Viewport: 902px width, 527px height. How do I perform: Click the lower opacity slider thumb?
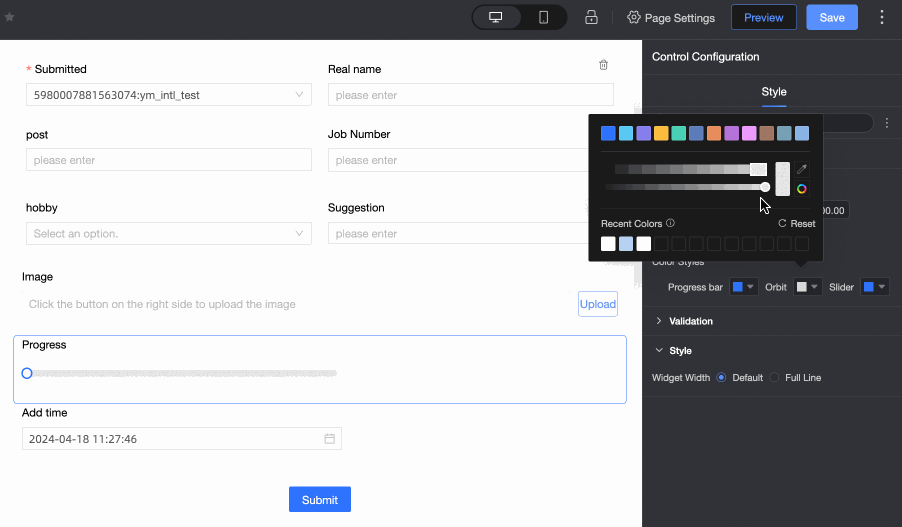coord(765,187)
